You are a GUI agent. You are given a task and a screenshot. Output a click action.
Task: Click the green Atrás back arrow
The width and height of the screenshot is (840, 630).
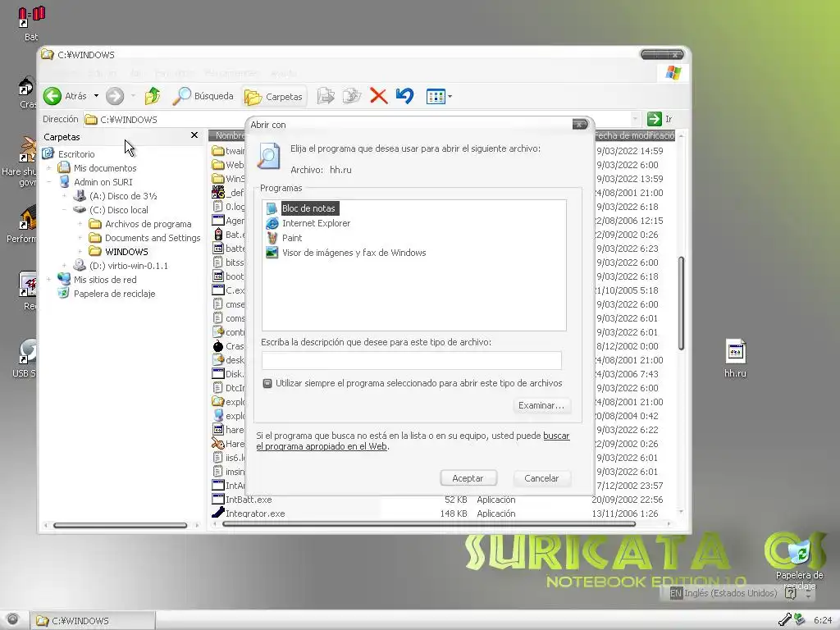(x=52, y=97)
